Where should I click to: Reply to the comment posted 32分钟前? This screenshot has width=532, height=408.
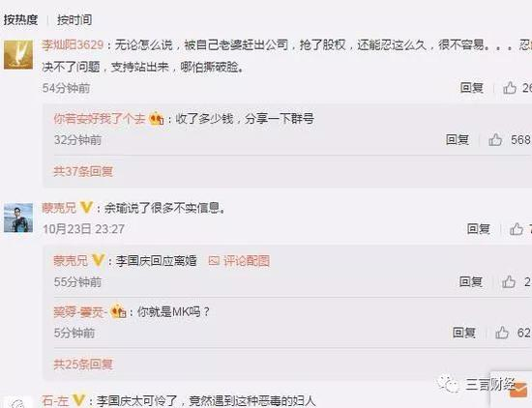point(457,139)
